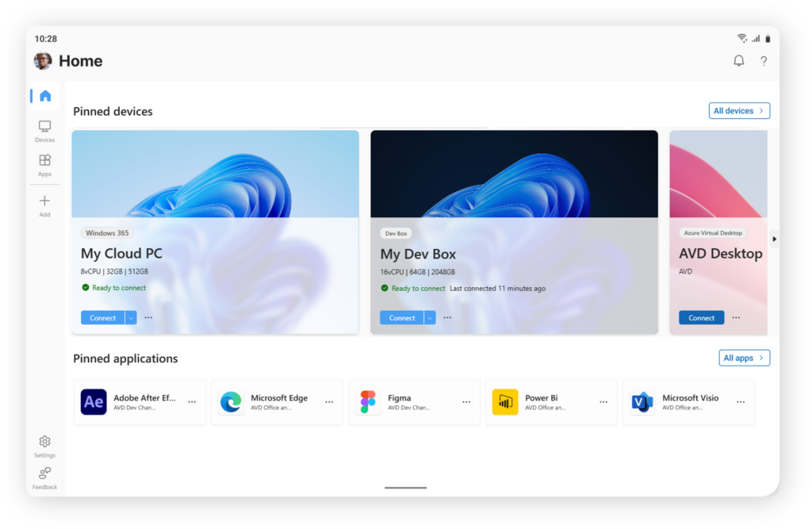Click the Wi-Fi status icon
The image size is (812, 529).
[741, 38]
